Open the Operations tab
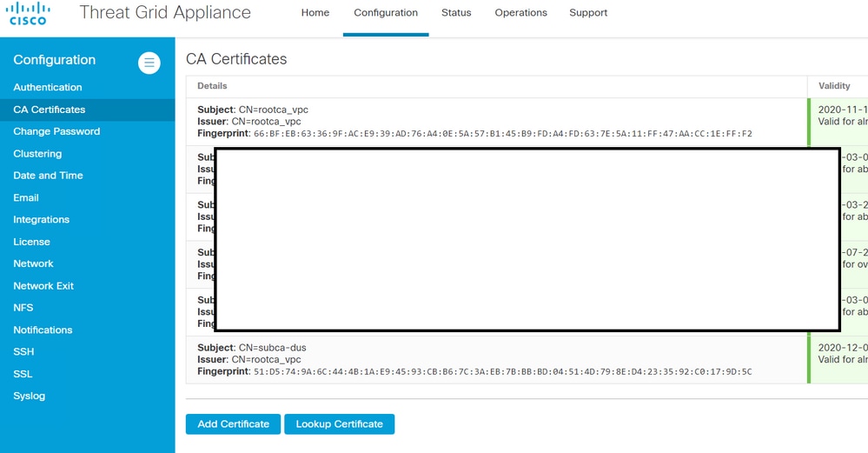Image resolution: width=868 pixels, height=453 pixels. click(x=521, y=13)
